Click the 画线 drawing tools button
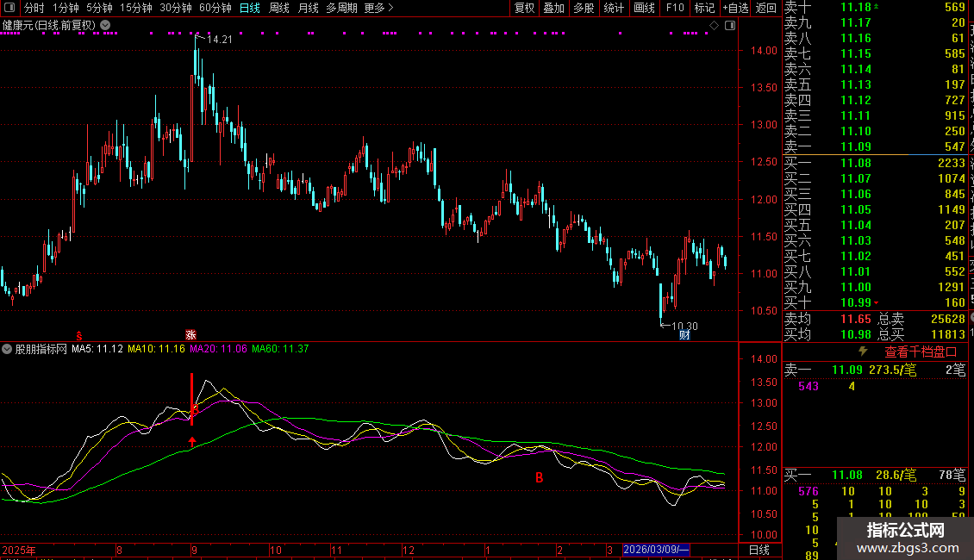974x560 pixels. click(644, 8)
